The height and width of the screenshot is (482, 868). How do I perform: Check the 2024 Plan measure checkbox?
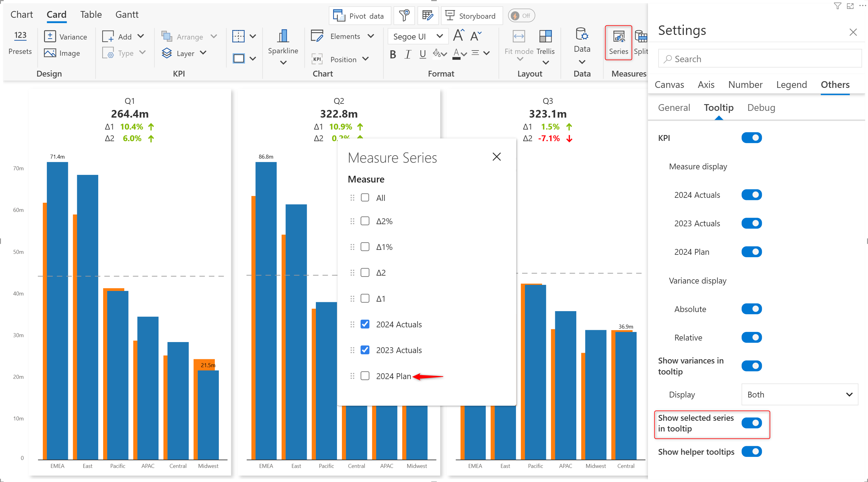pyautogui.click(x=365, y=376)
